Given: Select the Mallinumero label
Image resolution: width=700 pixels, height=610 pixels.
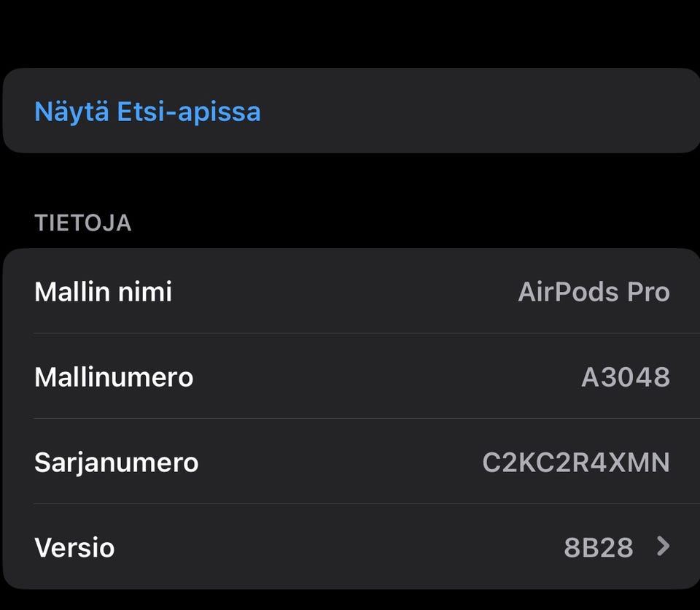Looking at the screenshot, I should coord(114,377).
